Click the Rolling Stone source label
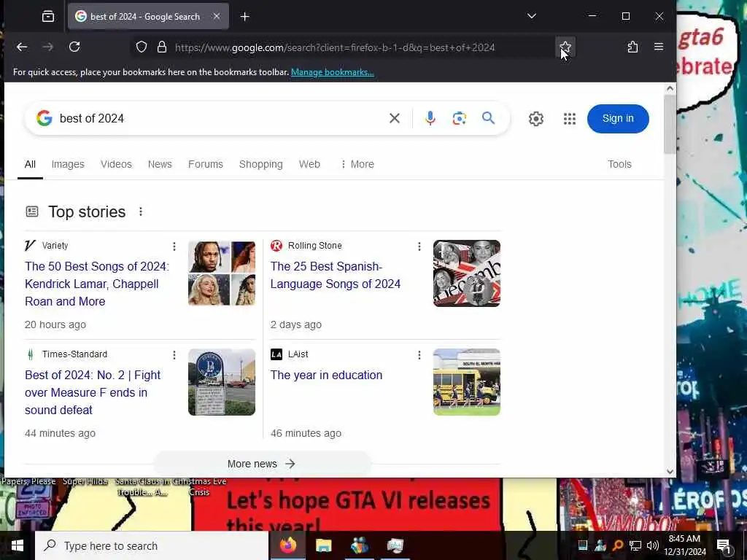Image resolution: width=747 pixels, height=560 pixels. tap(315, 246)
